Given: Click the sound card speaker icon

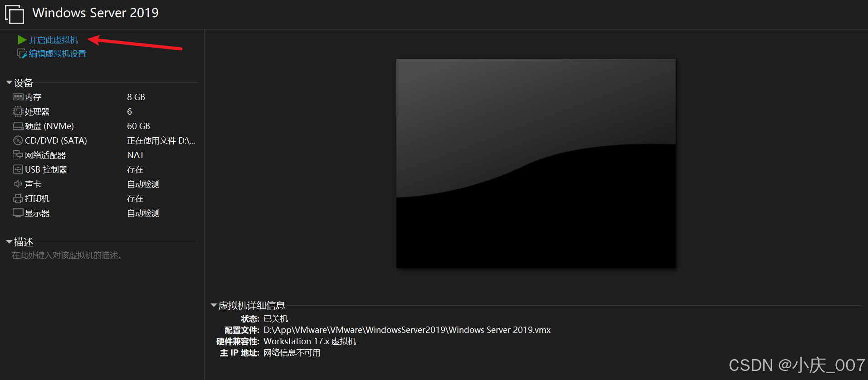Looking at the screenshot, I should (x=18, y=184).
